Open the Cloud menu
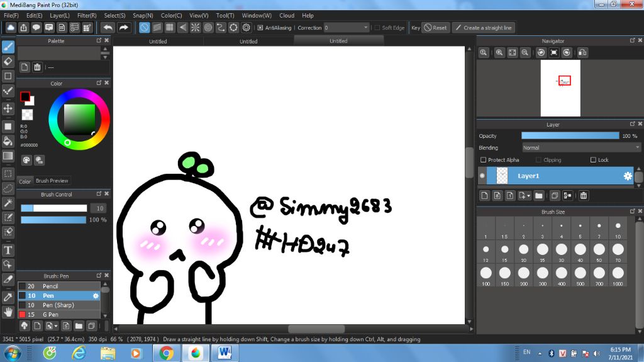 tap(287, 15)
